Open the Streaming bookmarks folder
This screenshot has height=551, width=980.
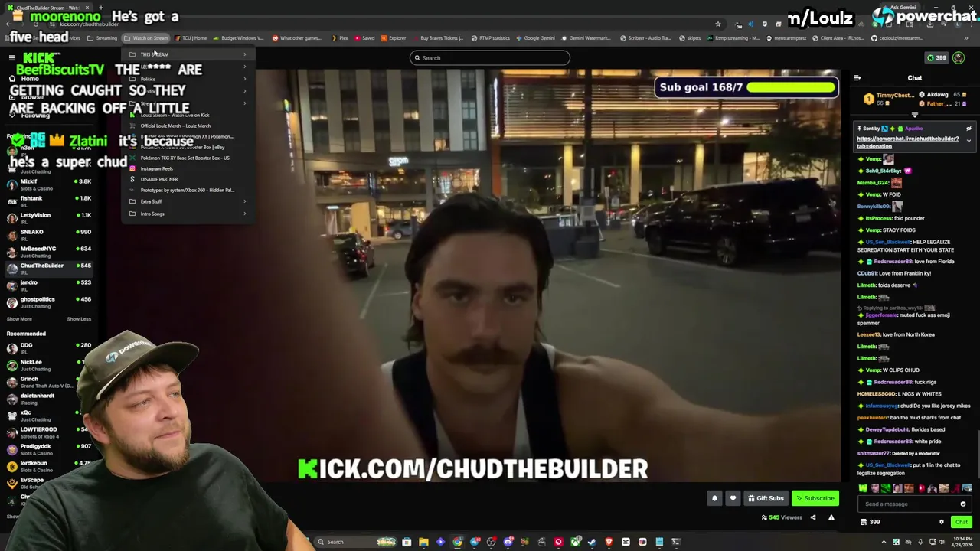tap(102, 38)
